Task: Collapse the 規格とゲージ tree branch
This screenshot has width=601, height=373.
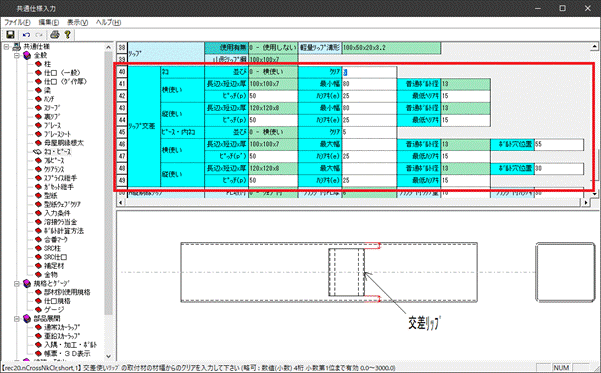Action: (x=17, y=284)
